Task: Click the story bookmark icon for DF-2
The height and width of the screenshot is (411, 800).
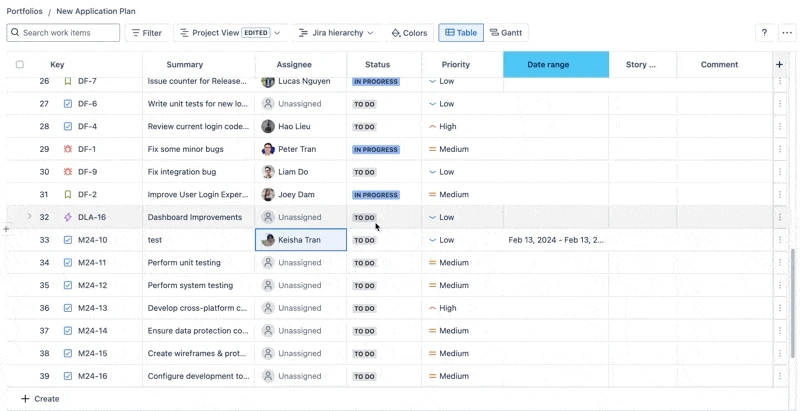Action: 68,195
